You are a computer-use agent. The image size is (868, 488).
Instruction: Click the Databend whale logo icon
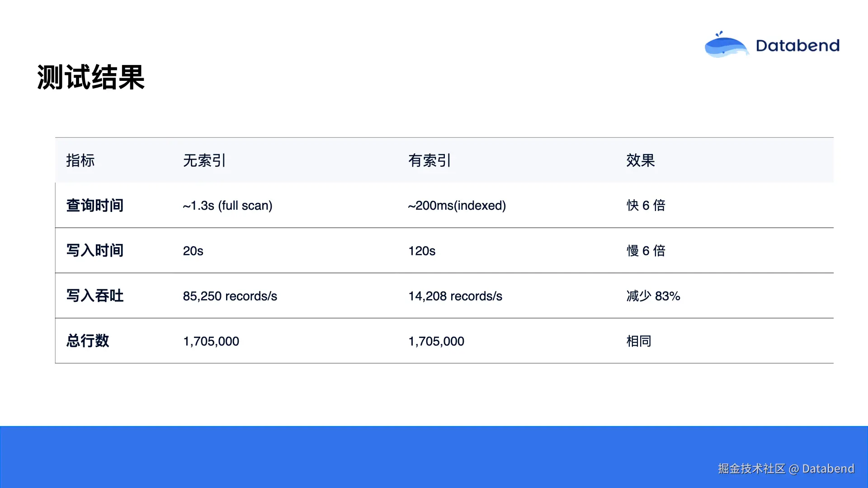726,46
